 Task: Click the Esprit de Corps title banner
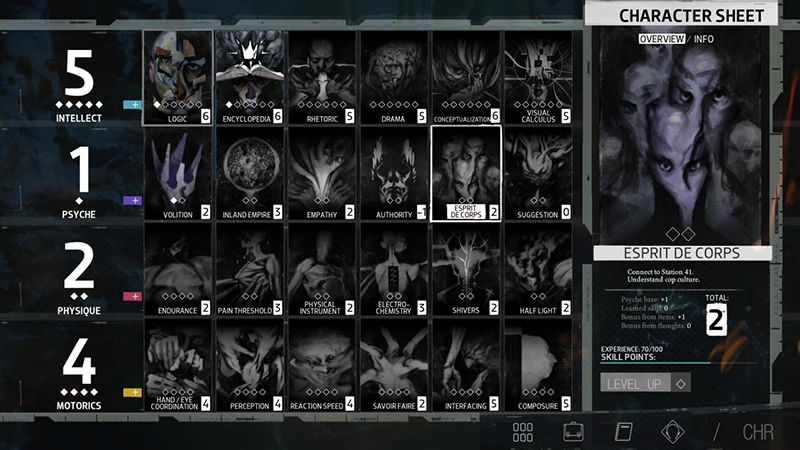682,253
